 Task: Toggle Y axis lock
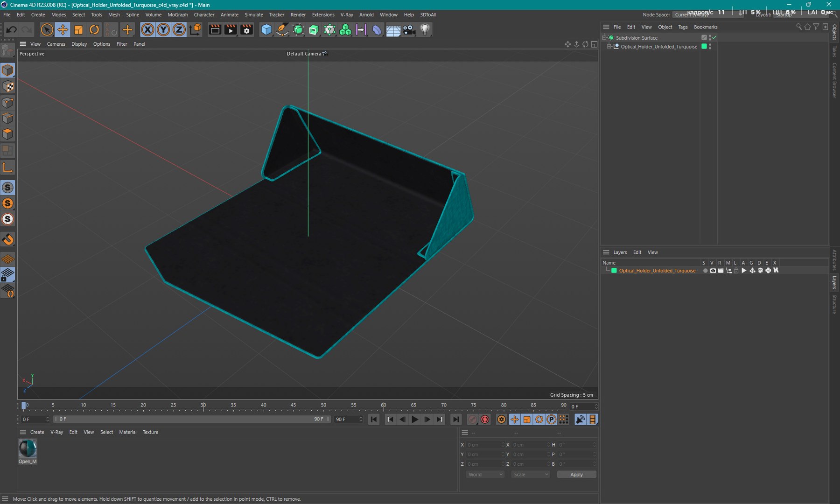point(163,30)
